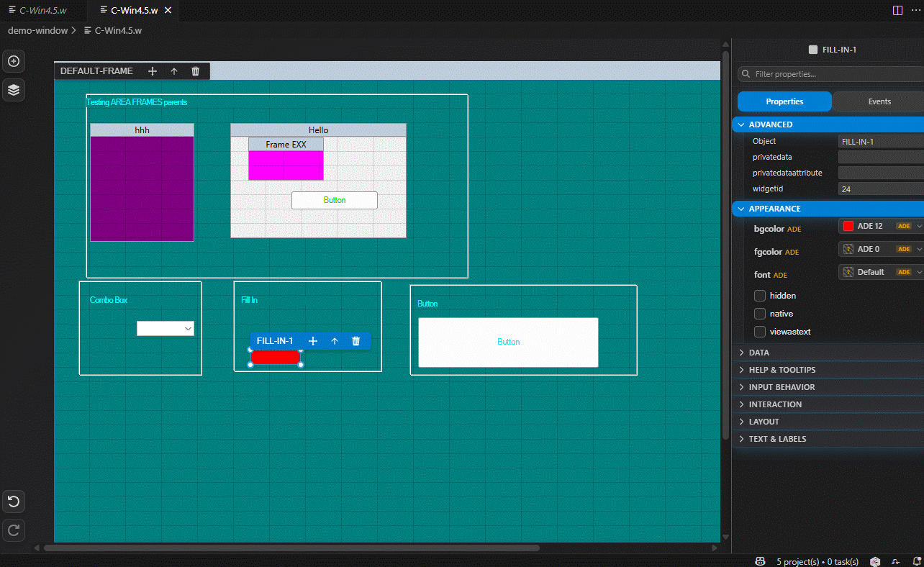Switch to the italic C-Win4.5.w tab

coord(43,10)
